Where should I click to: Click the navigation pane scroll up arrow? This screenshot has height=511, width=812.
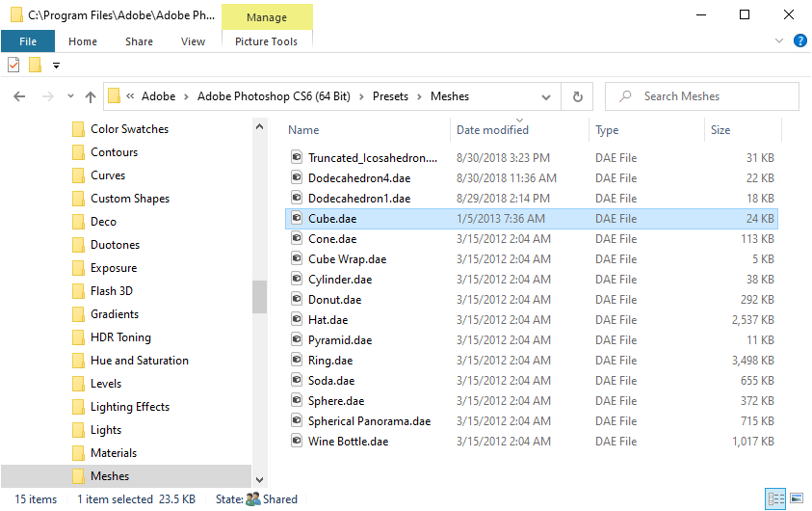tap(259, 126)
